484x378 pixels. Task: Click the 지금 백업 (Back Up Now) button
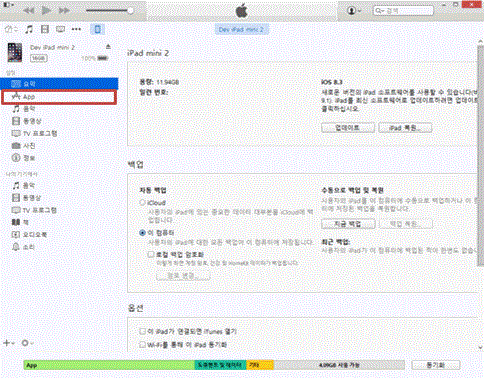[348, 224]
